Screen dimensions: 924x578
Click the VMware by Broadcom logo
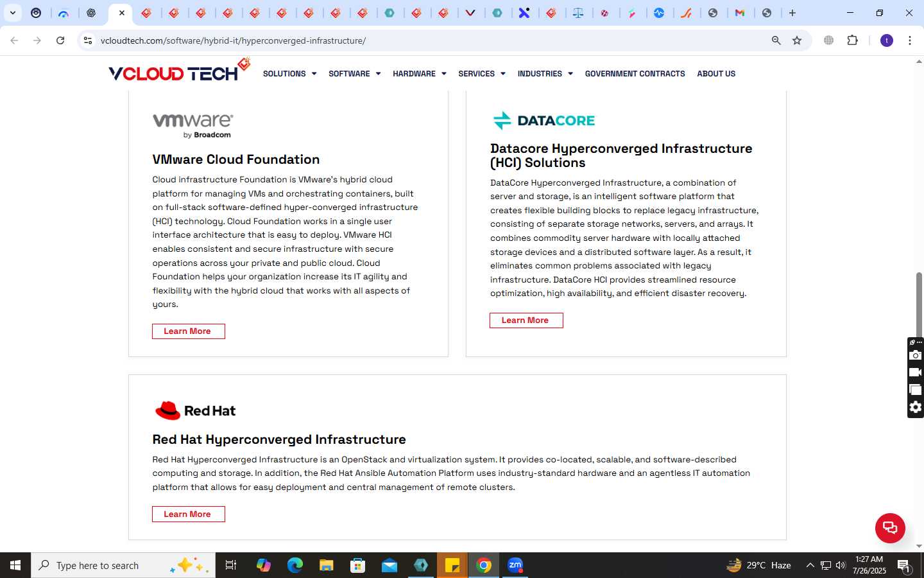point(193,125)
